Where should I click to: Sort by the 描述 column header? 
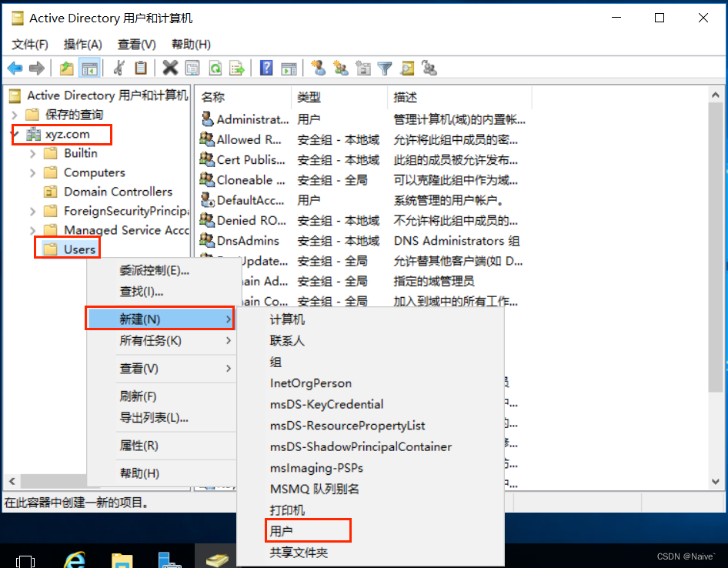click(459, 97)
